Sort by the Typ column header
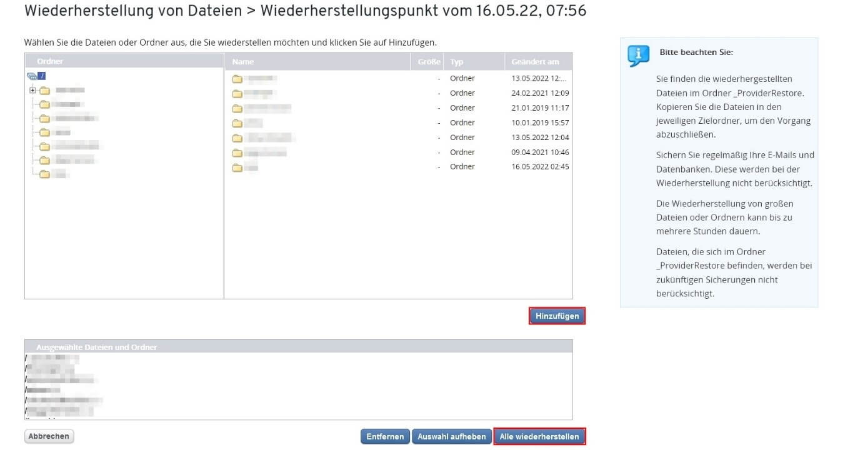 (474, 62)
